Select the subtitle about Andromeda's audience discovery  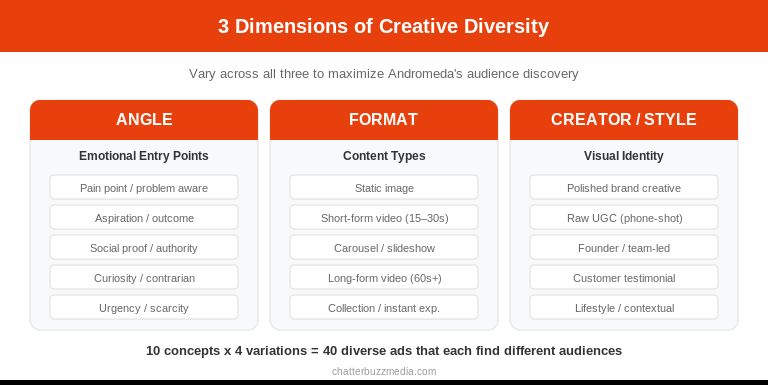click(x=384, y=74)
